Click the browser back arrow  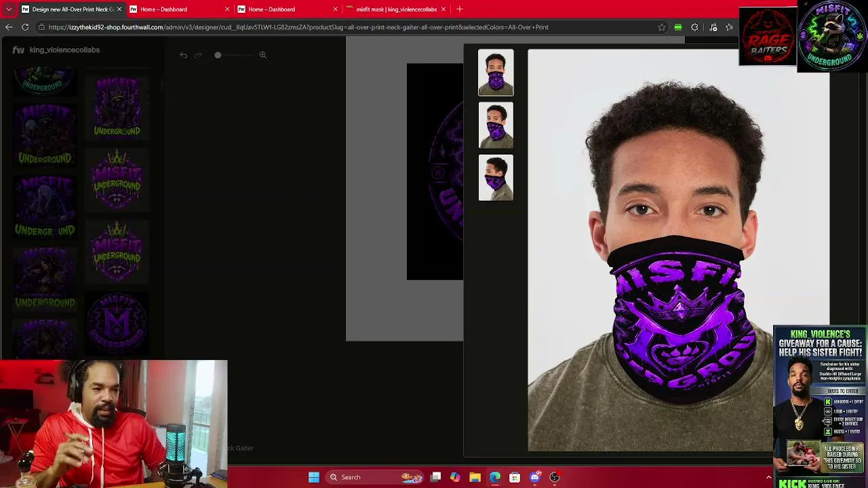(9, 27)
